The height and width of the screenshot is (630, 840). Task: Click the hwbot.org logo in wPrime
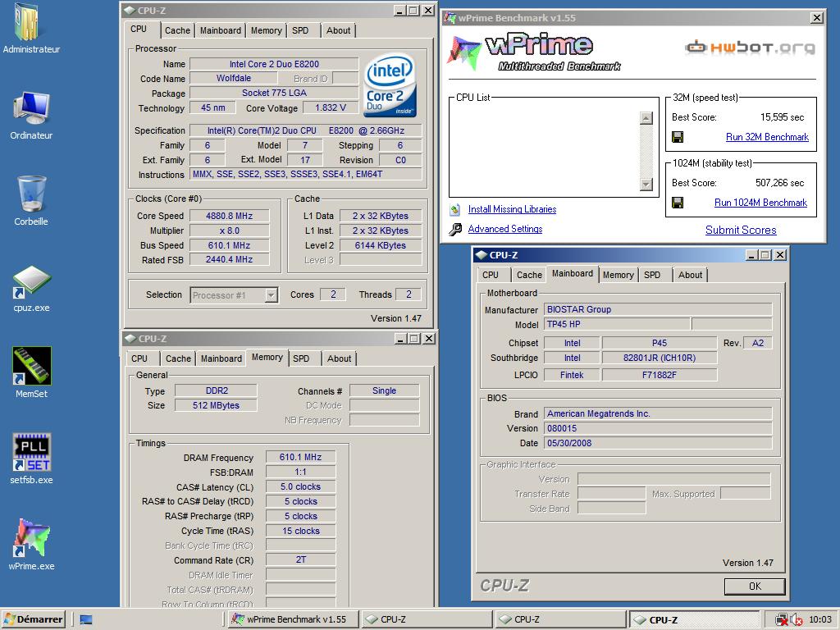[x=750, y=47]
